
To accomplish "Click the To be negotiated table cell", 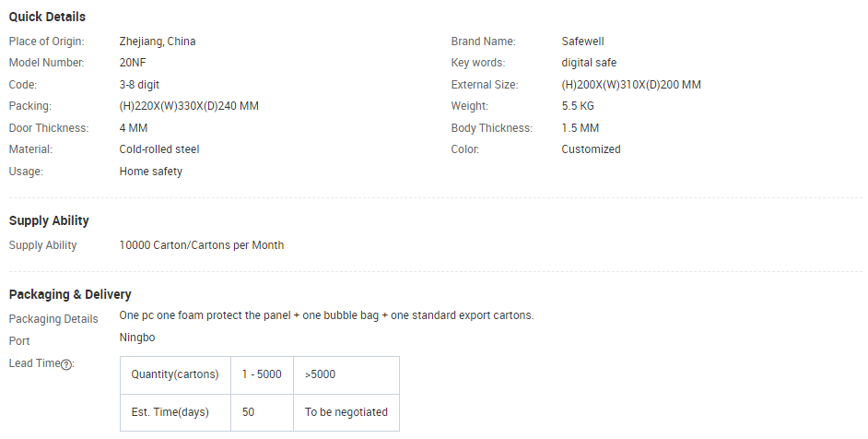I will coord(346,412).
